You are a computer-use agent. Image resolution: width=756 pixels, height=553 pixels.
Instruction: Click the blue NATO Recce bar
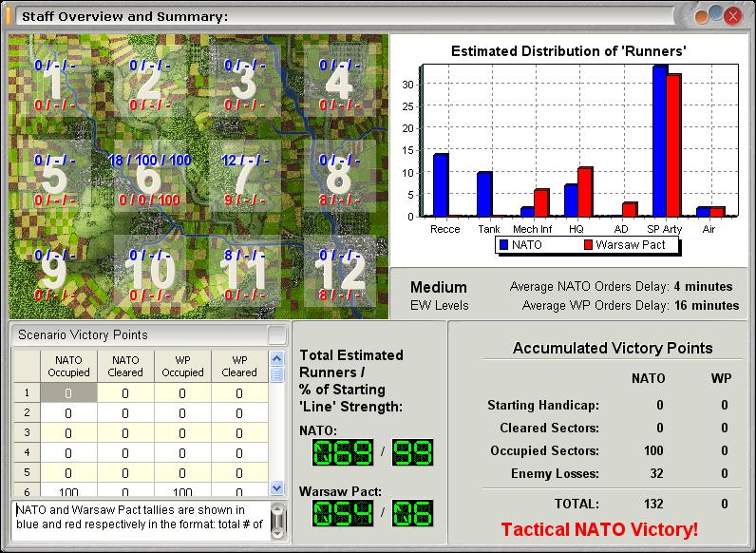pos(441,185)
